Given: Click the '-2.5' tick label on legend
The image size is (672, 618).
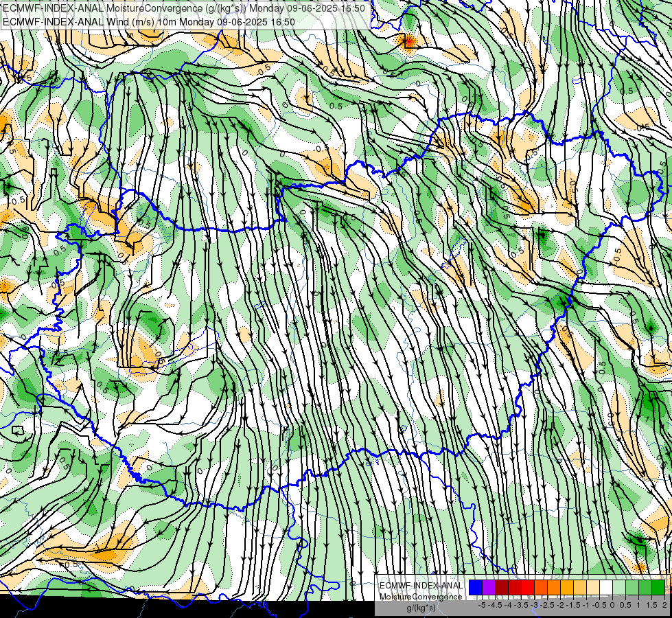Looking at the screenshot, I should pos(547,605).
